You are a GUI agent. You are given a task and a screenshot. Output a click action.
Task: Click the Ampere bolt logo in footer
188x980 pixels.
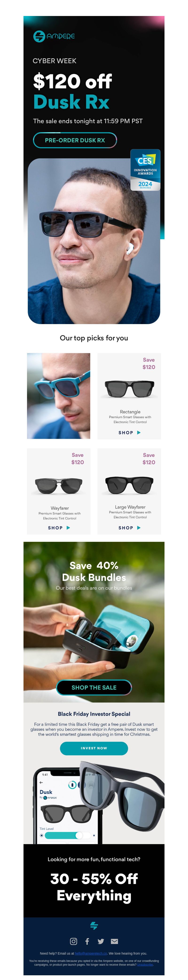tap(94, 925)
